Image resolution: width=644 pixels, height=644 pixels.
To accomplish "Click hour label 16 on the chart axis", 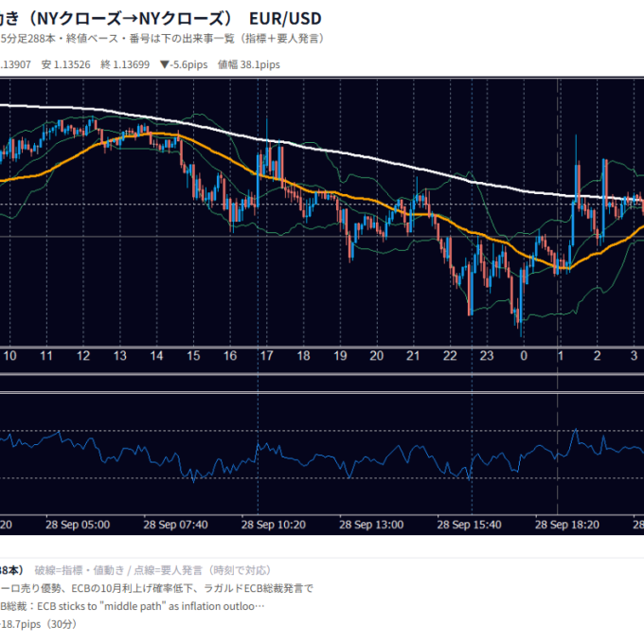I will (x=230, y=356).
